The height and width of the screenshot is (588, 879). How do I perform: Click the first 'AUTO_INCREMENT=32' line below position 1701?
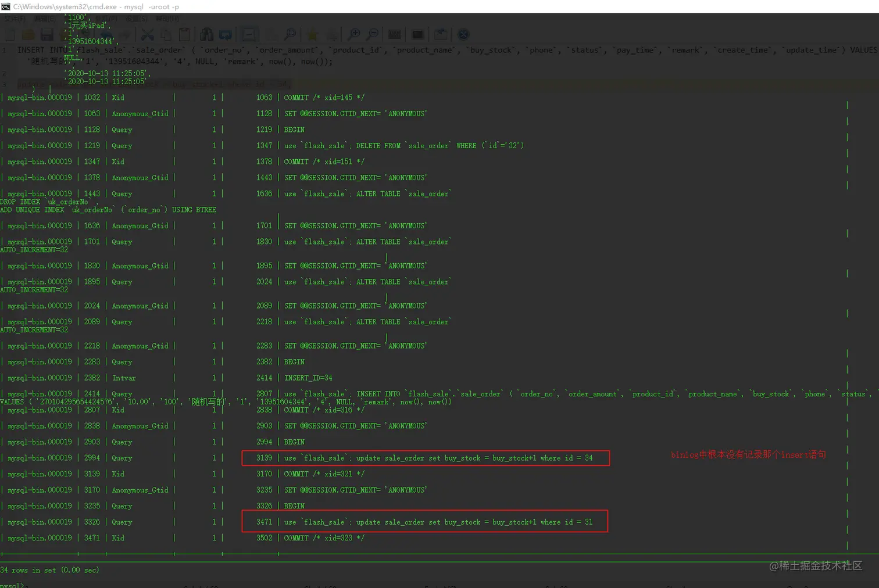[x=34, y=250]
